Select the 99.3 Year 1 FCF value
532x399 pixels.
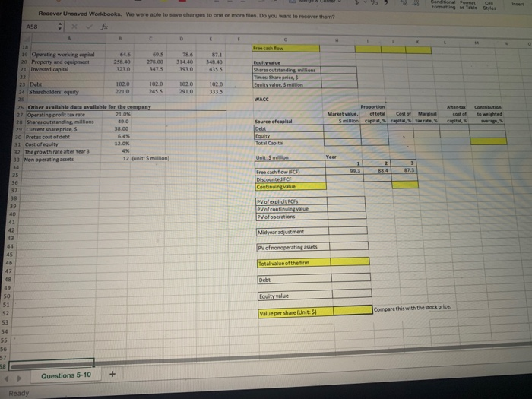[x=344, y=171]
